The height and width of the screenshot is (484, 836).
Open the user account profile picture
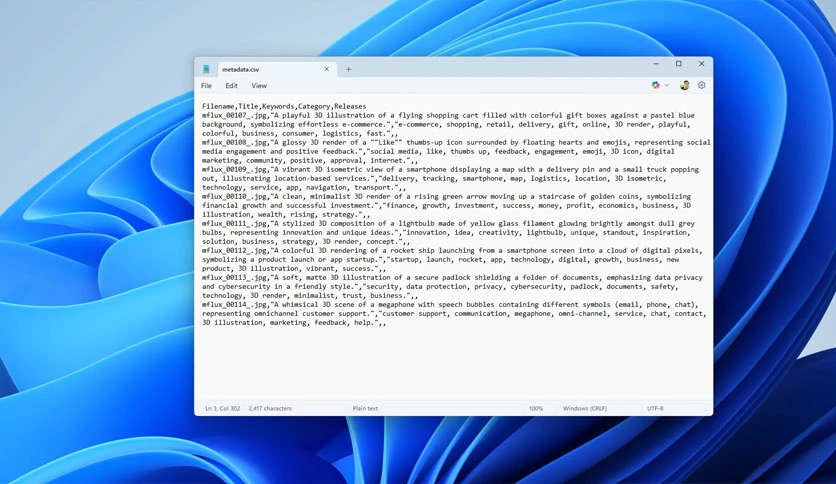[685, 85]
